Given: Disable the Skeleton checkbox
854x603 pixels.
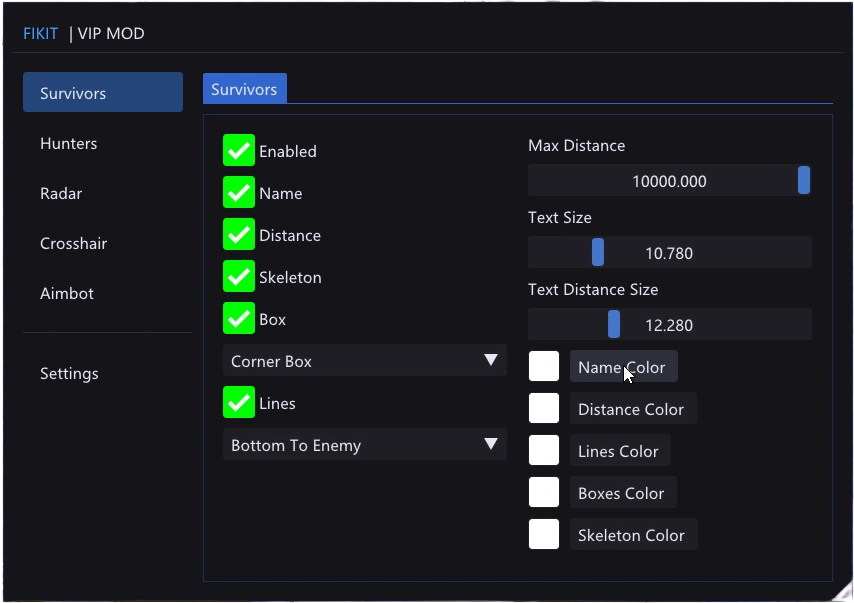Looking at the screenshot, I should pyautogui.click(x=239, y=276).
